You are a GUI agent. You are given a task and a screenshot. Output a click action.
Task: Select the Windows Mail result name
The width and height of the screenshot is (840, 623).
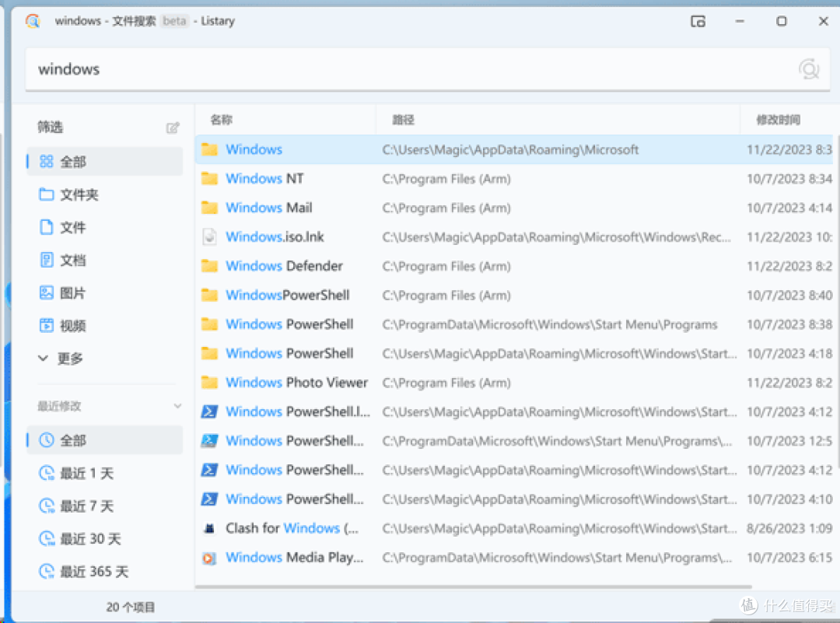(x=269, y=208)
